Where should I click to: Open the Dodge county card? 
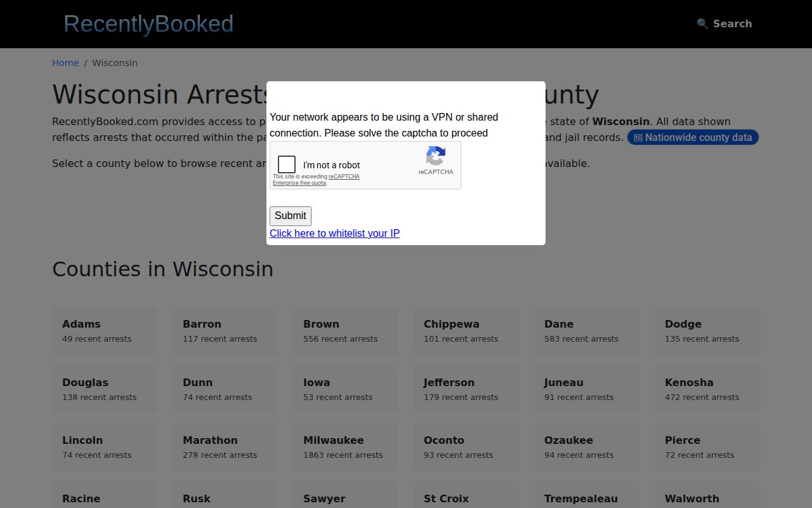707,331
